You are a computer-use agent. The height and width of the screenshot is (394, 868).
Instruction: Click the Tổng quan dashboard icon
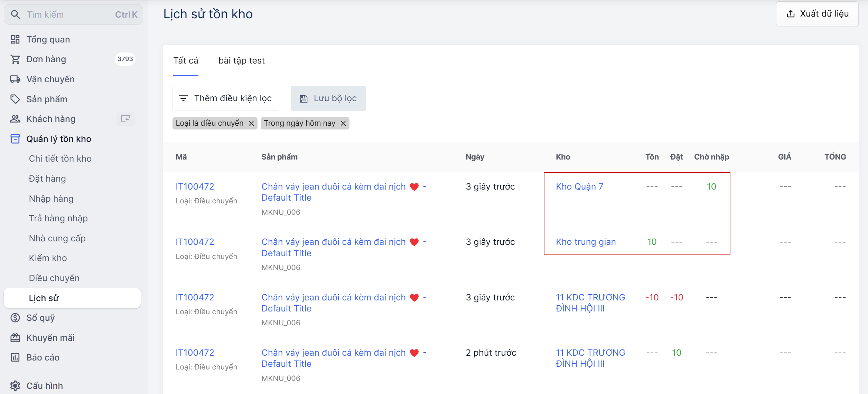pos(15,39)
